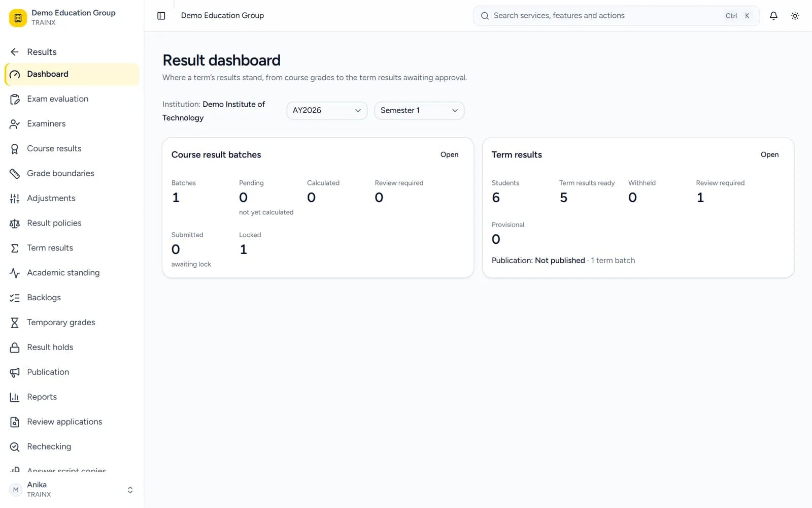Go to Review applications

tap(72, 422)
